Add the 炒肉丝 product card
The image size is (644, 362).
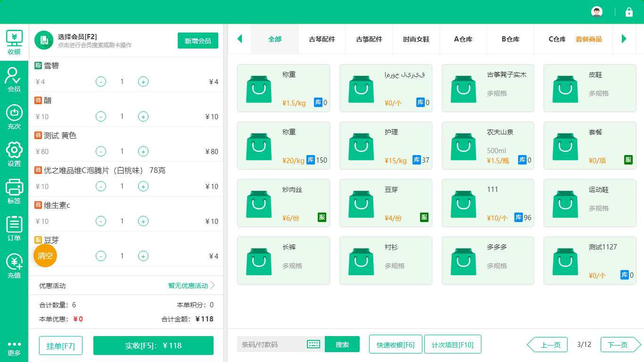(283, 203)
